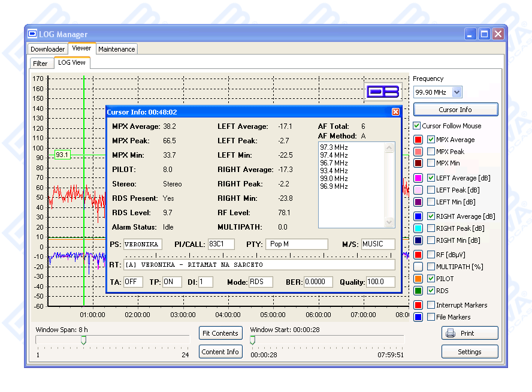
Task: Enable the RF [dBµV] checkbox
Action: coord(431,255)
